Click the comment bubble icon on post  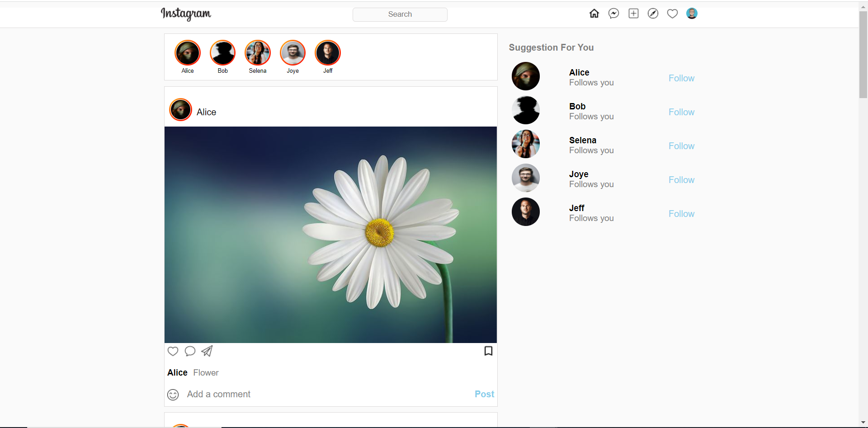190,351
